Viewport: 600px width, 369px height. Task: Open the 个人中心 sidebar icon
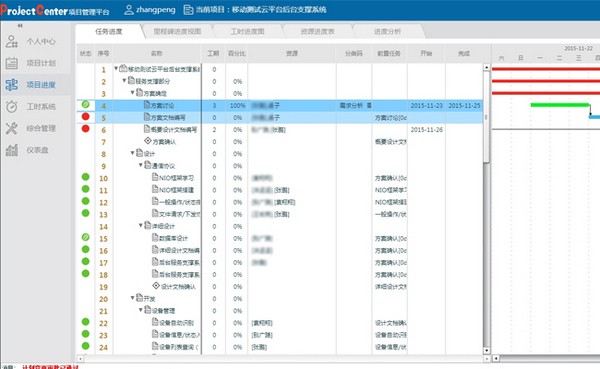point(11,41)
